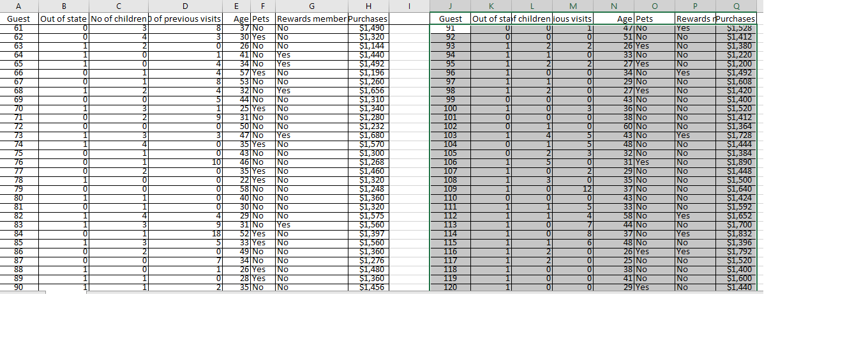
Task: Click age value 60 for guest 102
Action: 613,126
